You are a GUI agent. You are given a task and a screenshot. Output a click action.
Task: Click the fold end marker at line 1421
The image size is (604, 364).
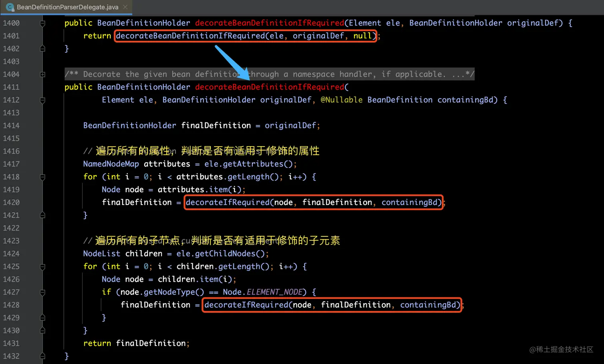tap(42, 215)
